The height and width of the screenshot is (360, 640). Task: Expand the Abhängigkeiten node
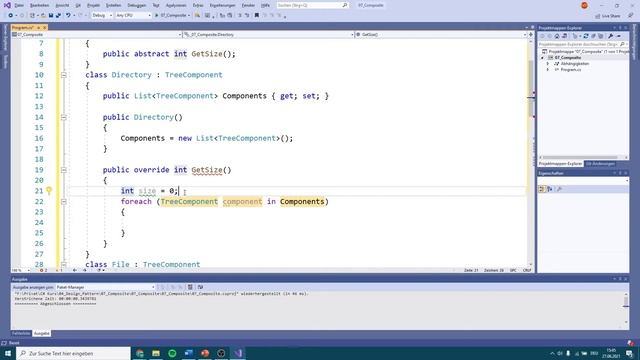click(548, 64)
